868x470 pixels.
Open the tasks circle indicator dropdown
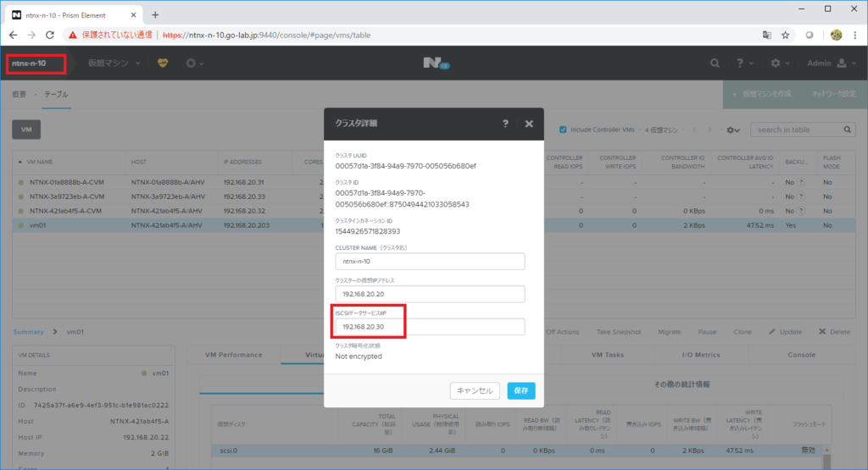click(195, 63)
